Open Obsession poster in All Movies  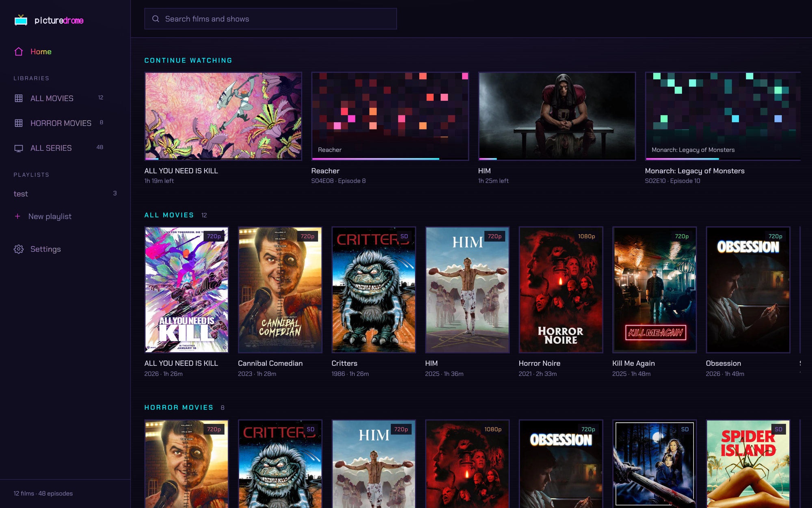pos(748,290)
